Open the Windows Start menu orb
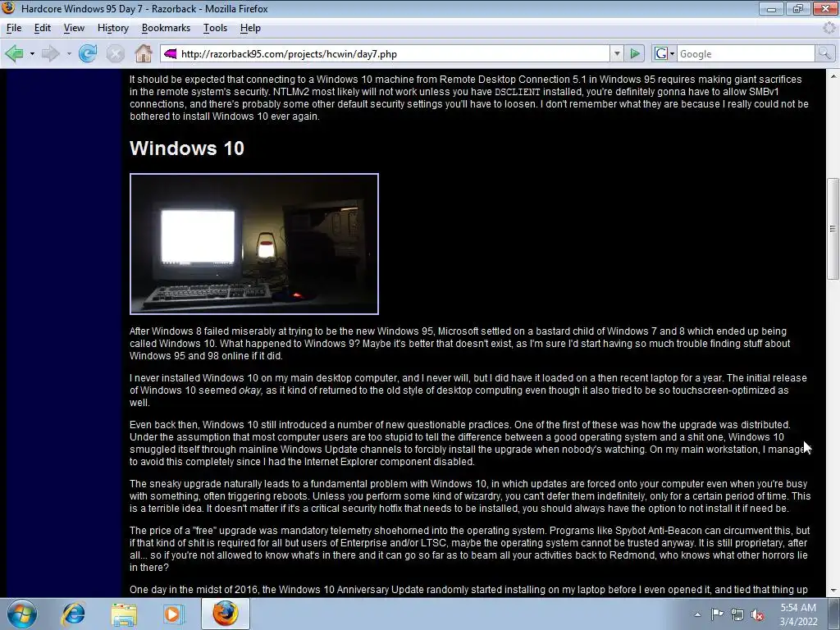The height and width of the screenshot is (630, 840). [22, 614]
